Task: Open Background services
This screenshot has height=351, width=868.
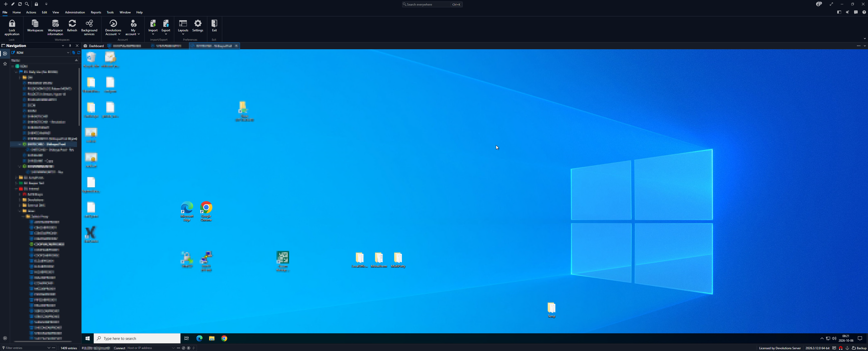Action: coord(89,27)
